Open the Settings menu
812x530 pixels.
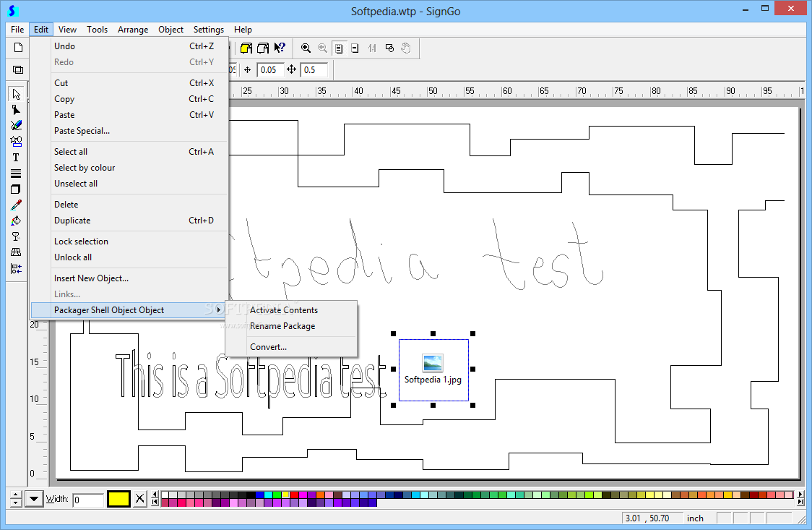pos(209,30)
